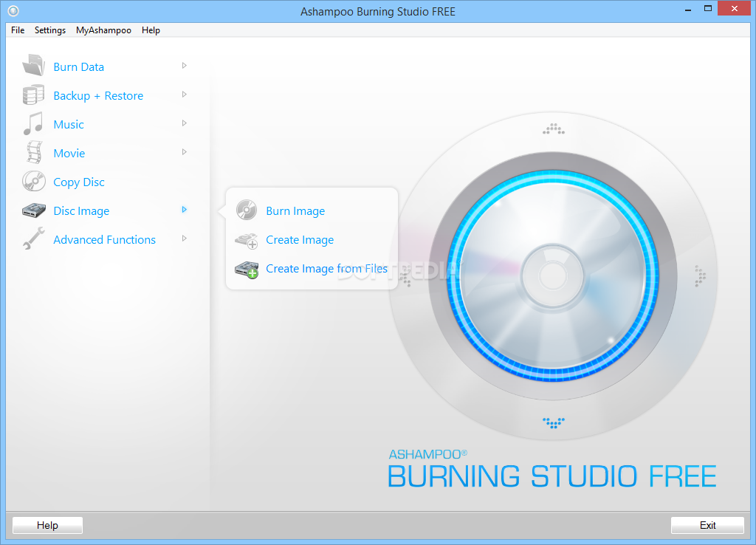Expand the Backup + Restore submenu arrow
756x545 pixels.
(x=184, y=95)
